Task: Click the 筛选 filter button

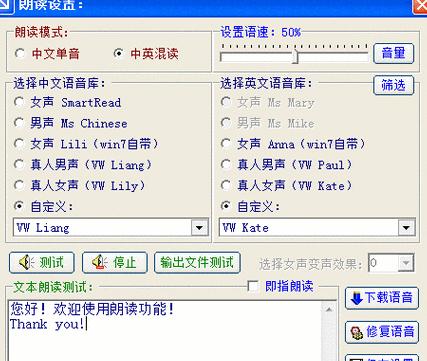Action: pos(393,85)
